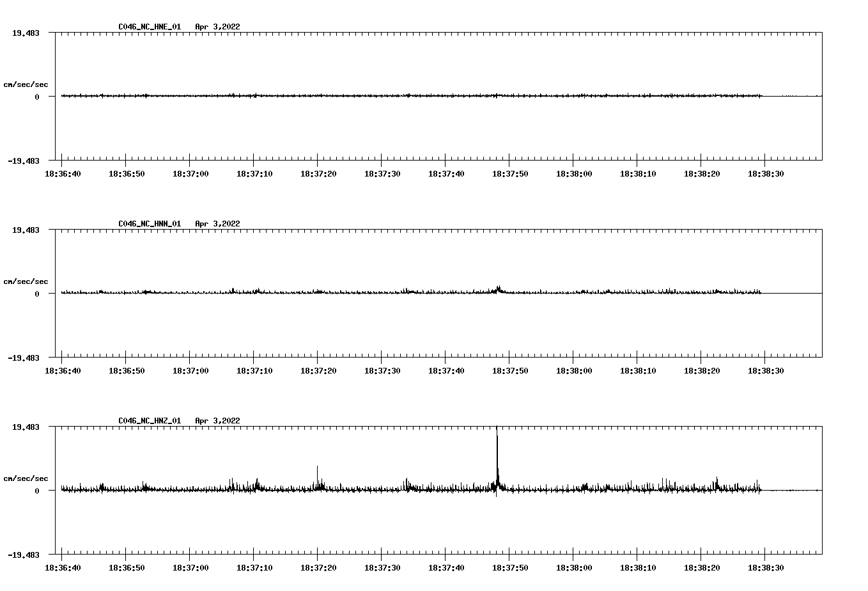Click the 18:36:50 time label under the HNN plot
Image resolution: width=868 pixels, height=591 pixels.
(127, 371)
